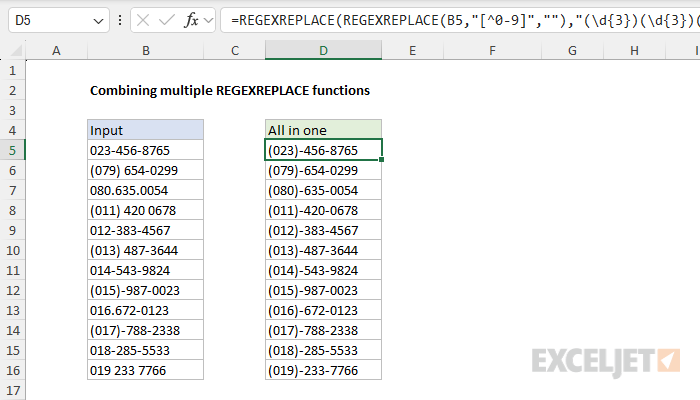
Task: Select all cells via corner triangle
Action: click(x=16, y=50)
